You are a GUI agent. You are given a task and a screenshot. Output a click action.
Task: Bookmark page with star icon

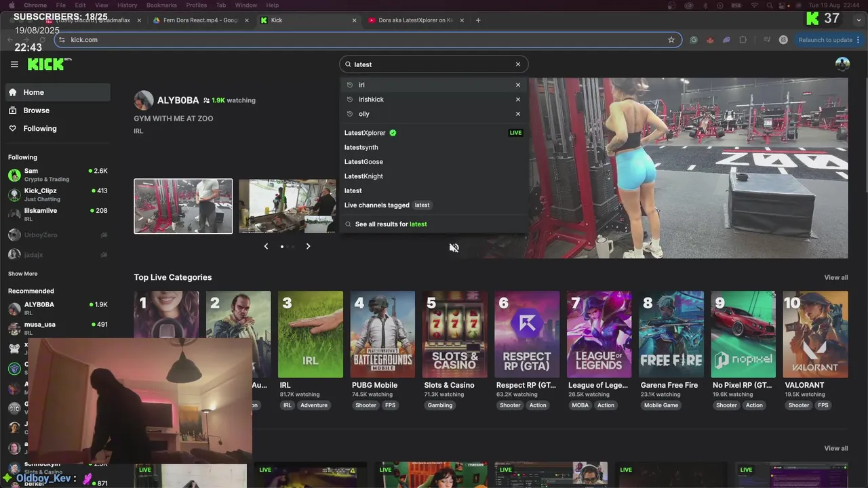click(671, 40)
